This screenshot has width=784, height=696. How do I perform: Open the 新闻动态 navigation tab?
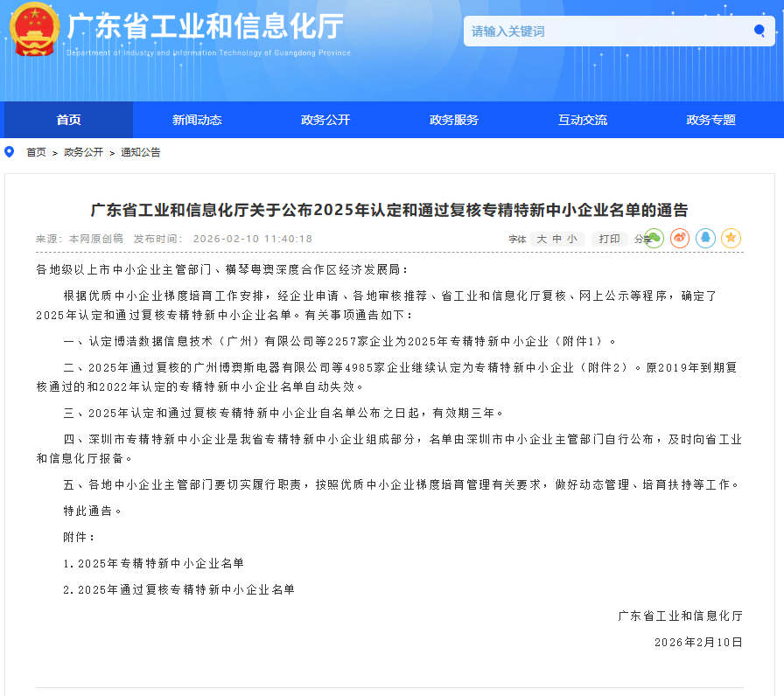tap(197, 120)
